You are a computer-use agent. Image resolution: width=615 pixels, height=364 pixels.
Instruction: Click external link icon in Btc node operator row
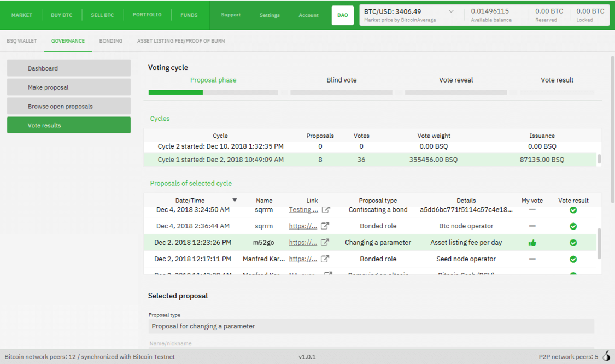325,226
